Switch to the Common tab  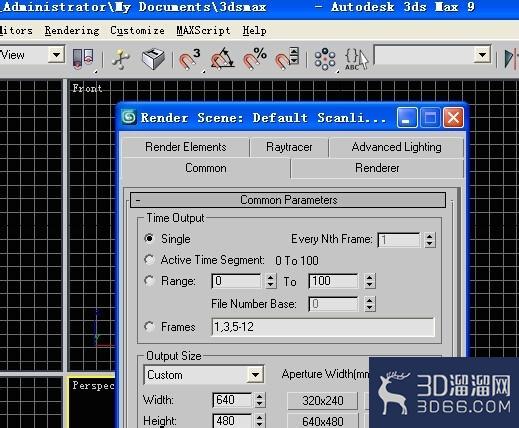(206, 168)
